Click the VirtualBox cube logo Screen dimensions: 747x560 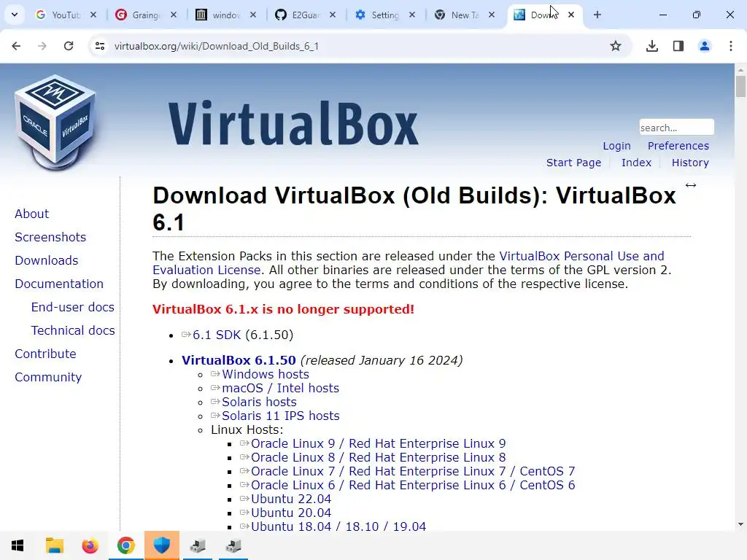point(55,122)
